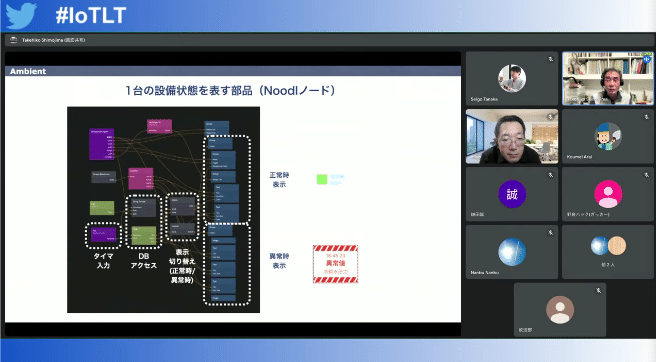This screenshot has height=362, width=656.
Task: Click the Namba name label
Action: [484, 272]
